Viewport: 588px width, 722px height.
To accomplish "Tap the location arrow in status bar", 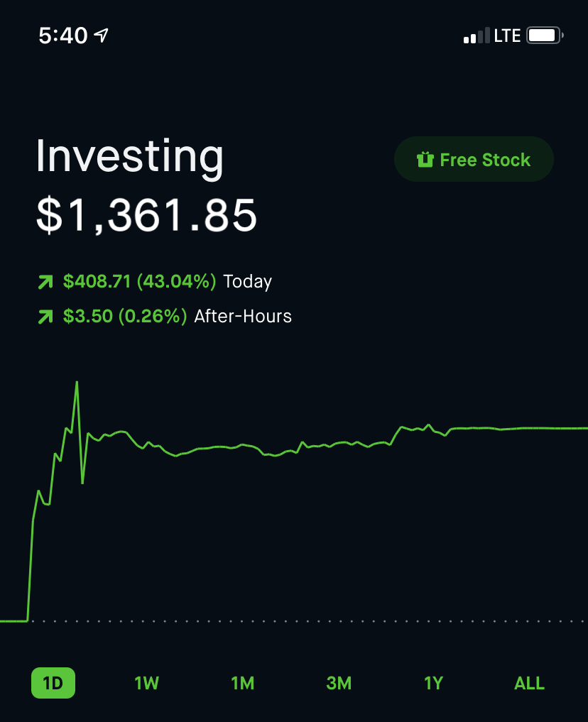I will click(x=102, y=35).
